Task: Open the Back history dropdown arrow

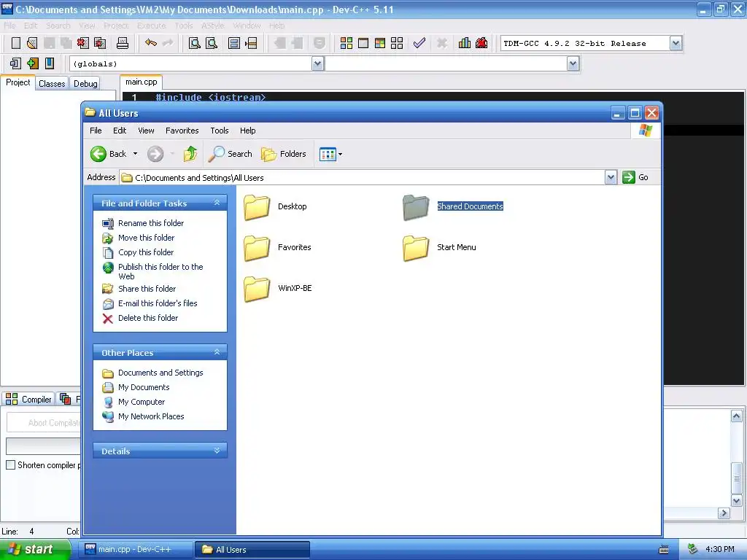Action: (x=135, y=154)
